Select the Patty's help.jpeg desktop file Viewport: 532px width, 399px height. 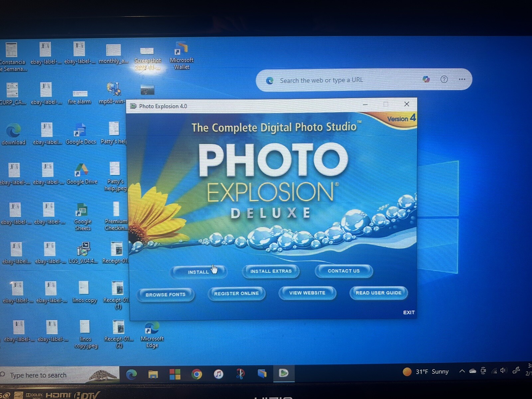pos(115,177)
